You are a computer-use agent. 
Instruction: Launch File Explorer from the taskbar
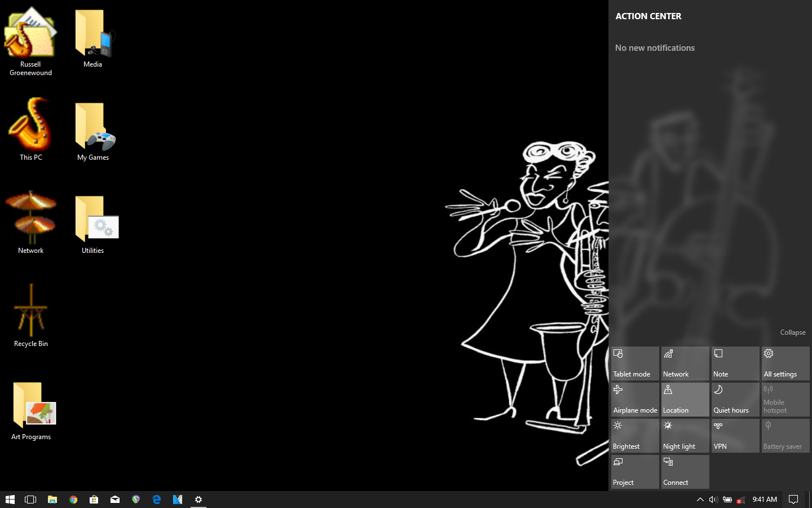(52, 500)
